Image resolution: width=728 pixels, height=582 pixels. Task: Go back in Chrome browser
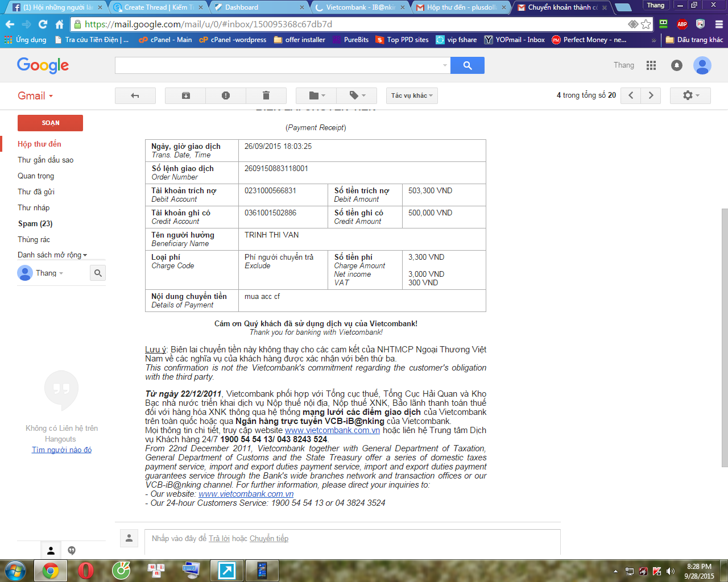pyautogui.click(x=10, y=24)
